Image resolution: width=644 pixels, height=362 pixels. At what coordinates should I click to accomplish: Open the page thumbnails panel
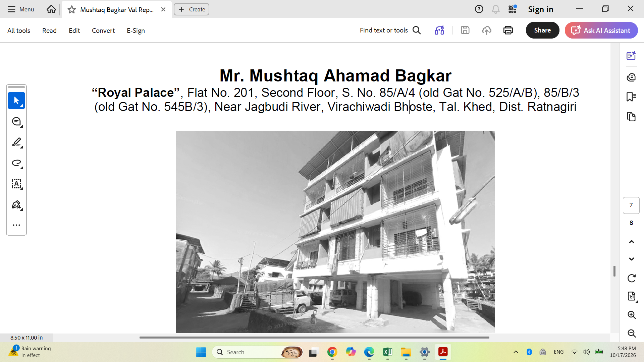coord(631,117)
